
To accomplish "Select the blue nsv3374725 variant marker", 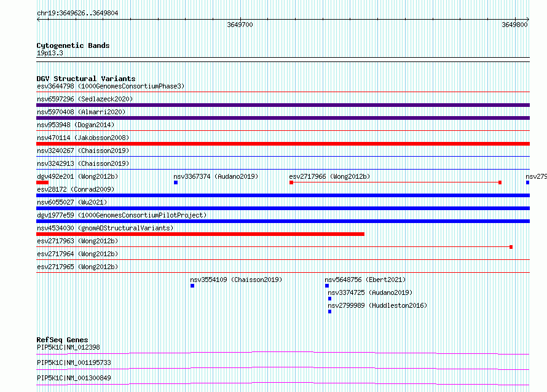I will 329,299.
